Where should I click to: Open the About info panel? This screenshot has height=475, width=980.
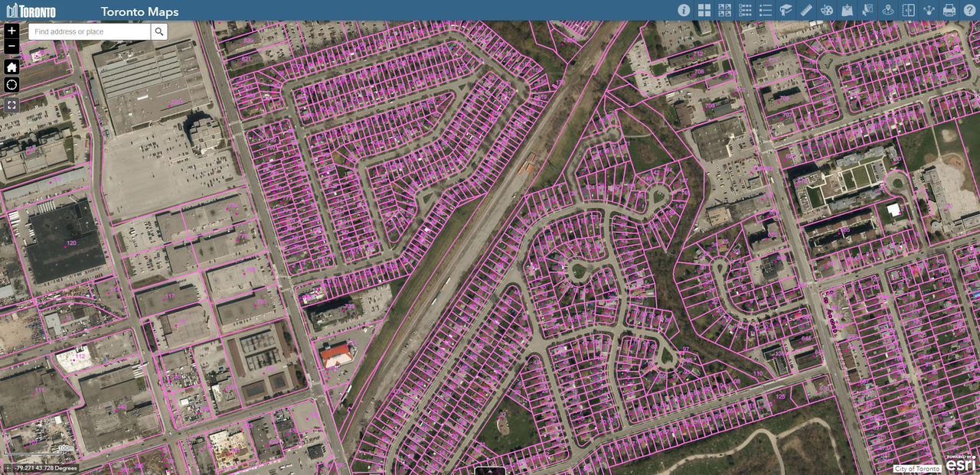point(684,10)
